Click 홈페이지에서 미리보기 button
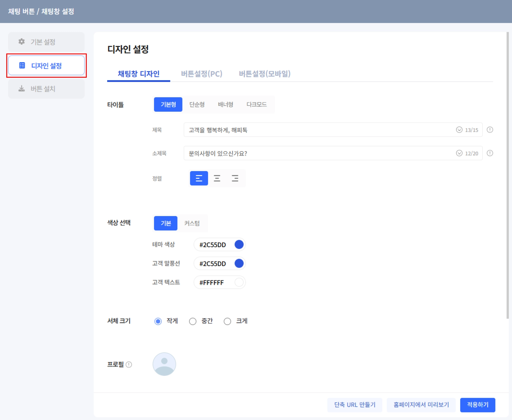 (421, 405)
